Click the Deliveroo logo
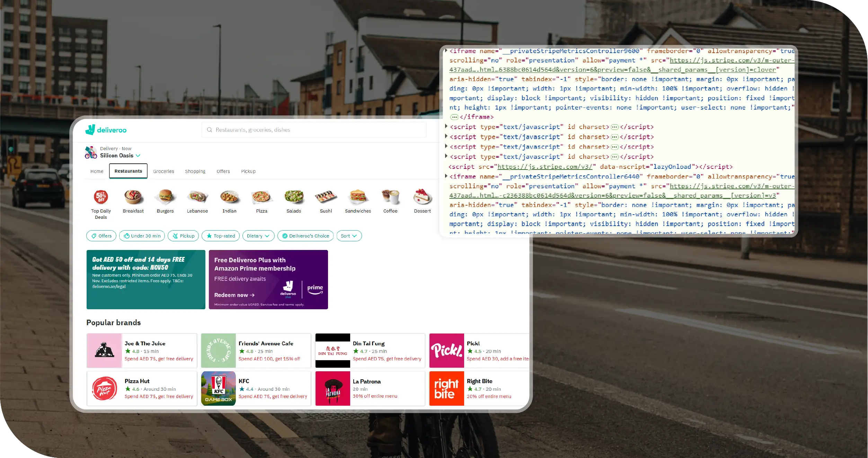868x458 pixels. [x=106, y=130]
